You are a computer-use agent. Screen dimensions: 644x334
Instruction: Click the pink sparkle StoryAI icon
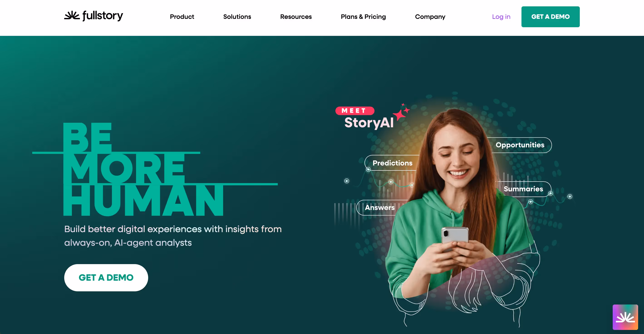pyautogui.click(x=401, y=112)
